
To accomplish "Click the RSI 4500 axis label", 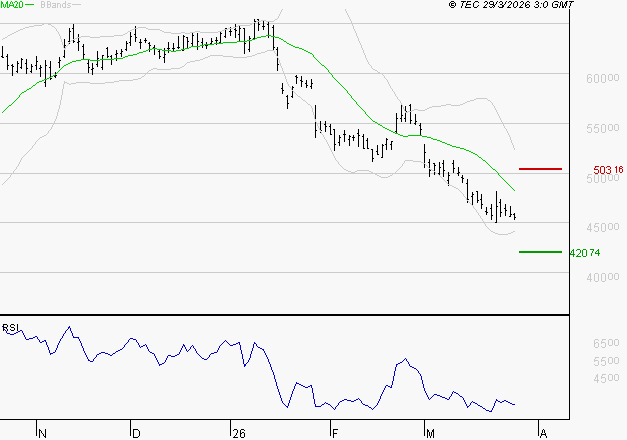I will [x=606, y=378].
